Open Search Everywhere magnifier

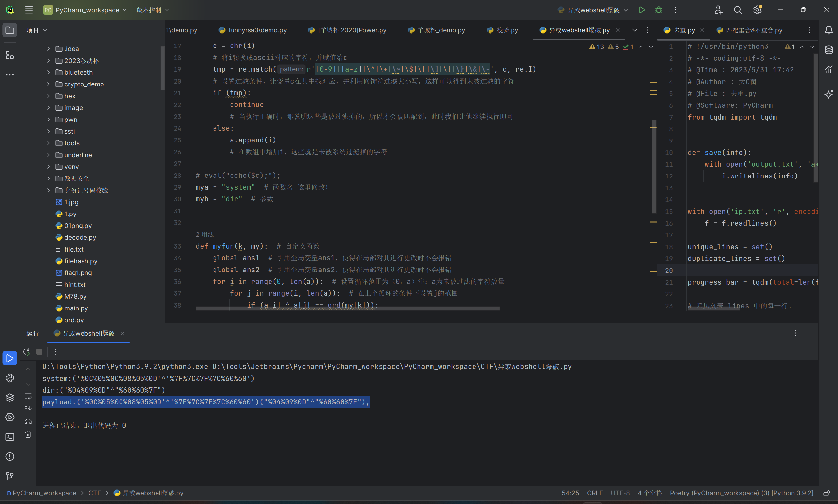coord(737,10)
